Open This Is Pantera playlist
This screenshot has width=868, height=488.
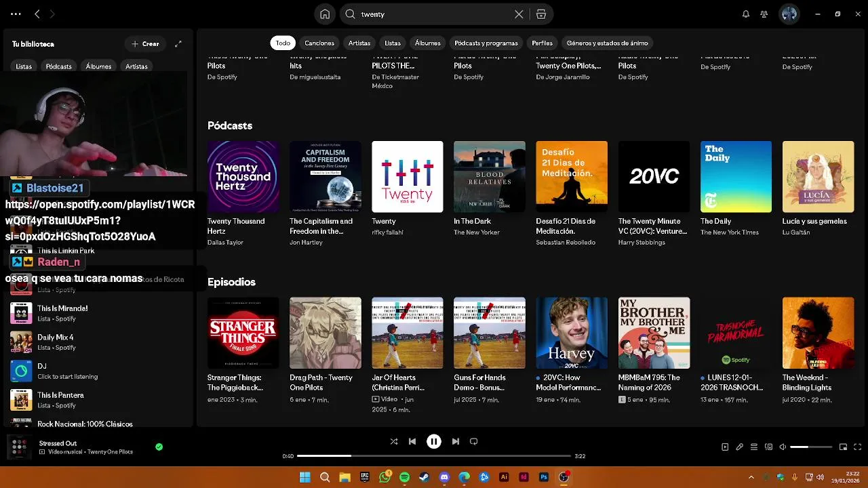click(98, 400)
